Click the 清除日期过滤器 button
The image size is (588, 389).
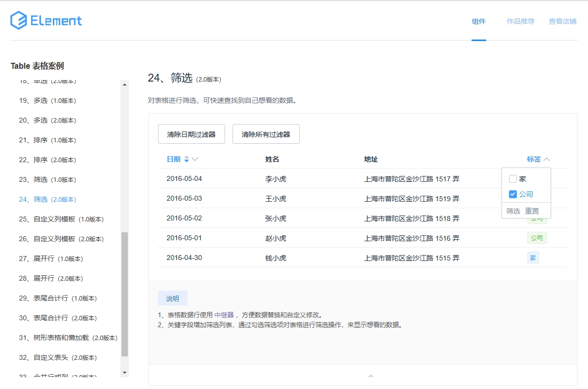[191, 134]
